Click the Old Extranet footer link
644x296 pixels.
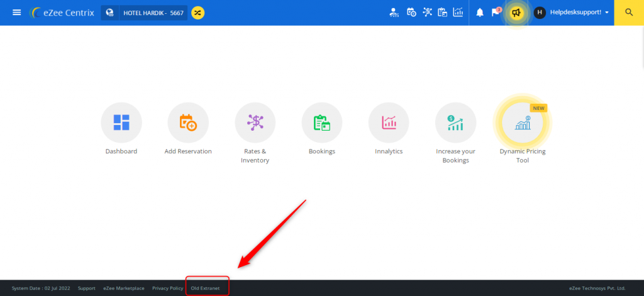pyautogui.click(x=206, y=288)
